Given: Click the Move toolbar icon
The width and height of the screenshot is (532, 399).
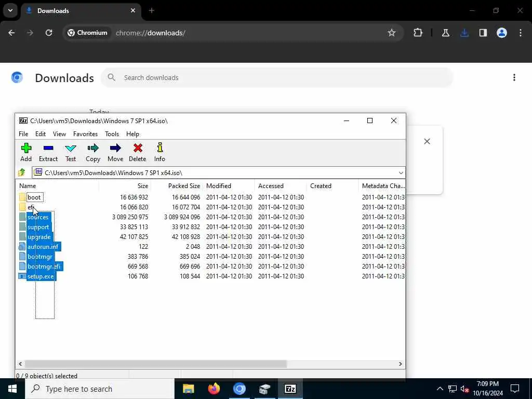Looking at the screenshot, I should coord(115,152).
